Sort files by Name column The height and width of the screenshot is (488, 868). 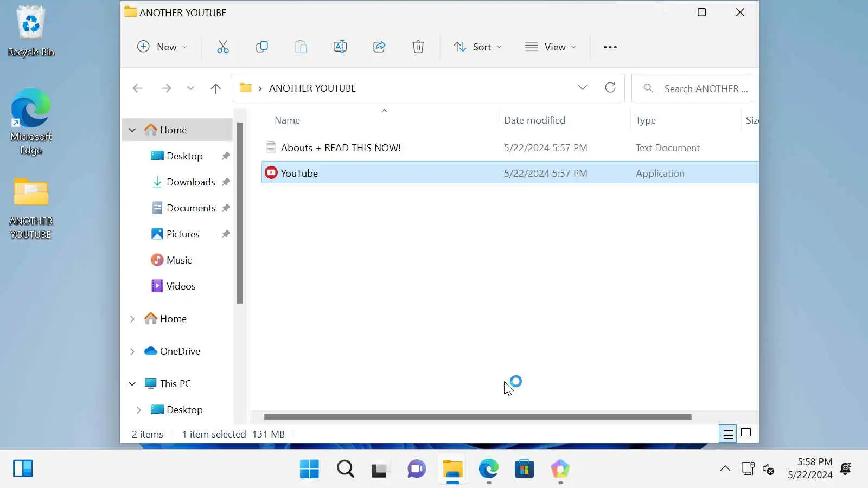(x=287, y=120)
